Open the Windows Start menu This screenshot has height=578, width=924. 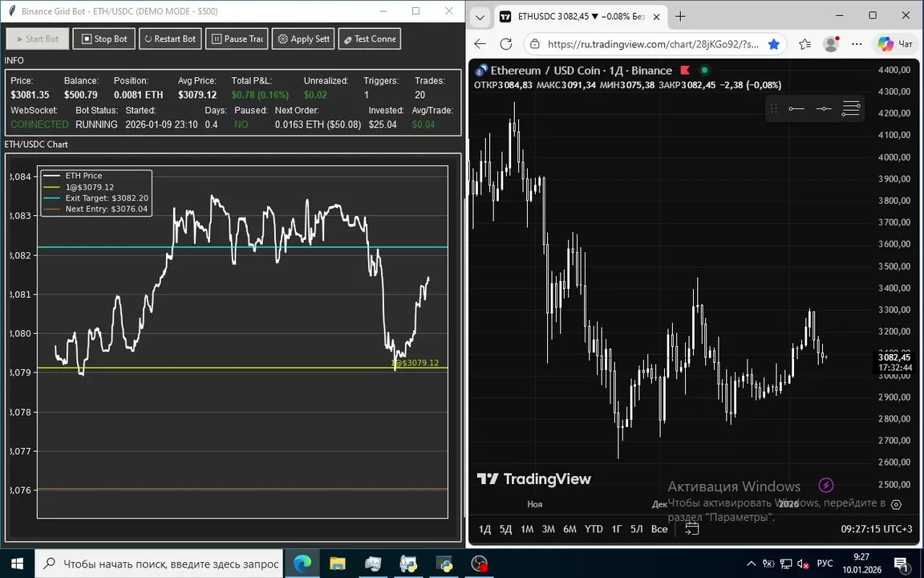[x=17, y=564]
